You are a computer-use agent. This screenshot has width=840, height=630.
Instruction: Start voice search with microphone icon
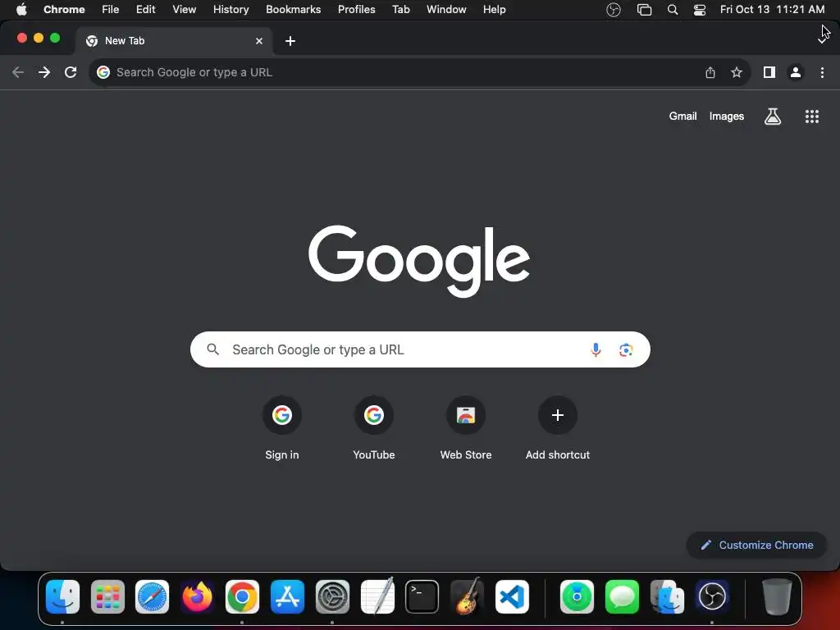596,349
